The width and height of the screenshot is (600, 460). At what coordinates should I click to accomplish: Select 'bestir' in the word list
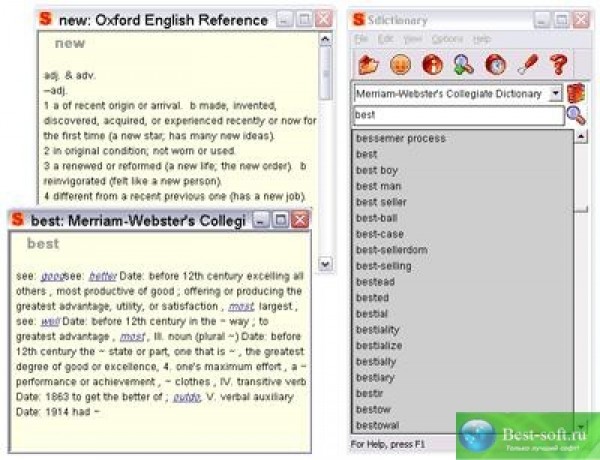[462, 393]
